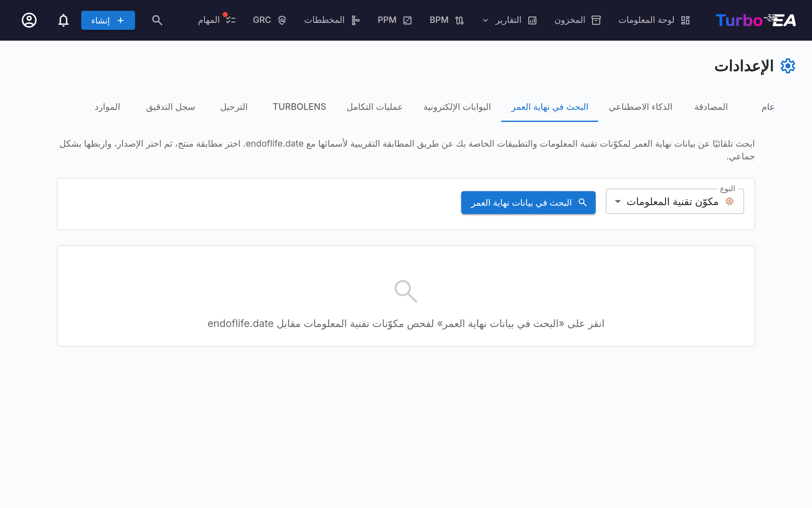The width and height of the screenshot is (812, 508).
Task: Open the search magnifier in the navbar
Action: pyautogui.click(x=157, y=20)
